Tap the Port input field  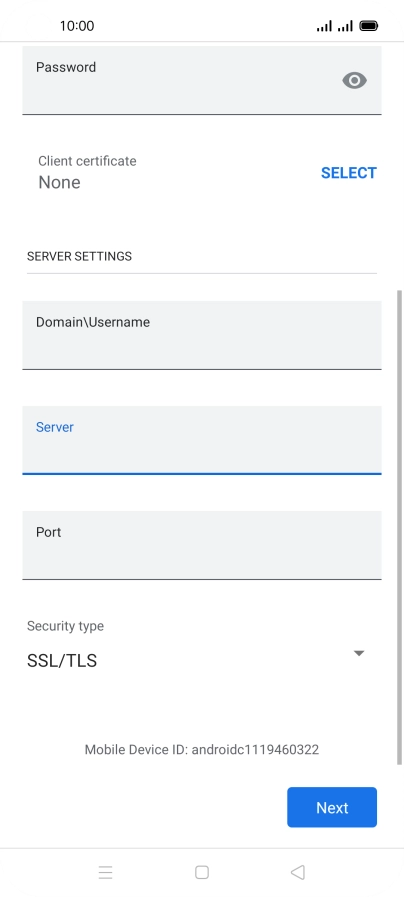tap(201, 545)
